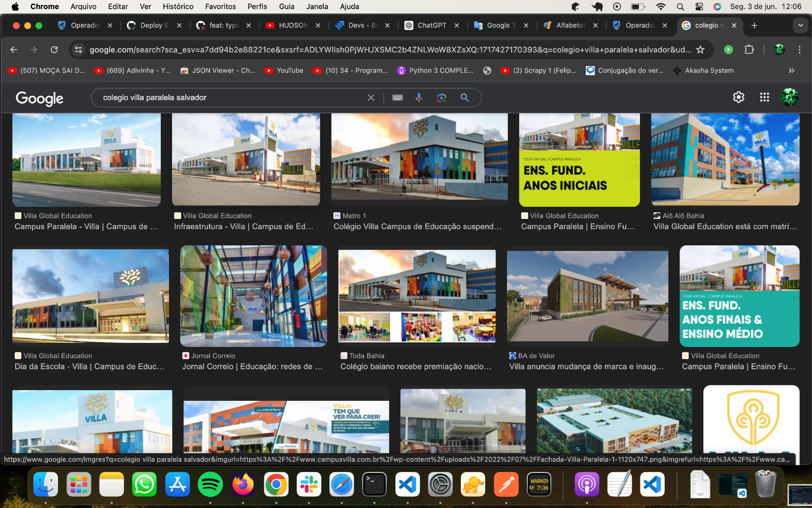Open the Chrome extensions puzzle icon
812x508 pixels.
pyautogui.click(x=749, y=50)
